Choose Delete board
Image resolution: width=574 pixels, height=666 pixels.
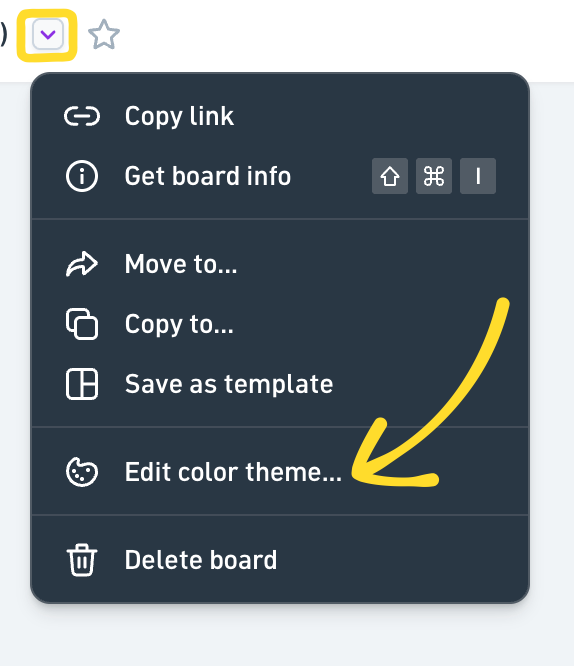tap(280, 560)
